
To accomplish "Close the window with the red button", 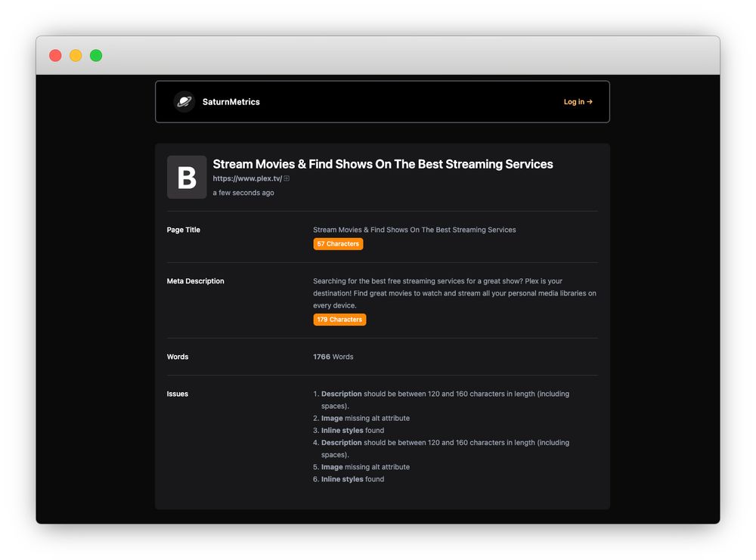I will pos(55,55).
